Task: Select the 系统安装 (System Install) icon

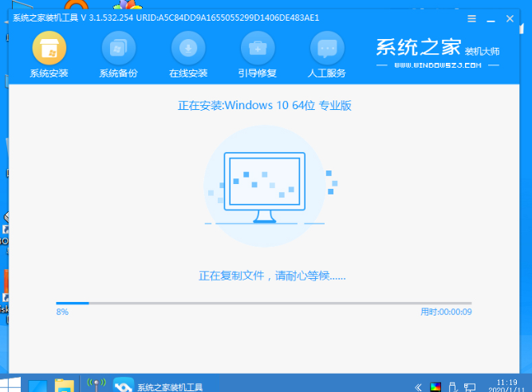Action: (x=49, y=49)
